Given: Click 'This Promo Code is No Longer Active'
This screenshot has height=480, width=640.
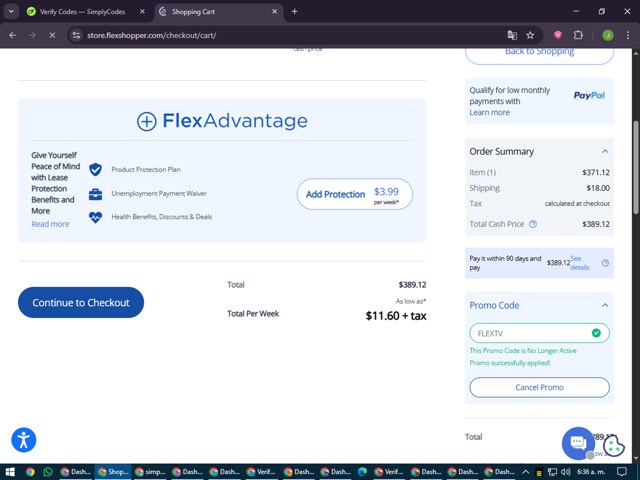Looking at the screenshot, I should 523,351.
